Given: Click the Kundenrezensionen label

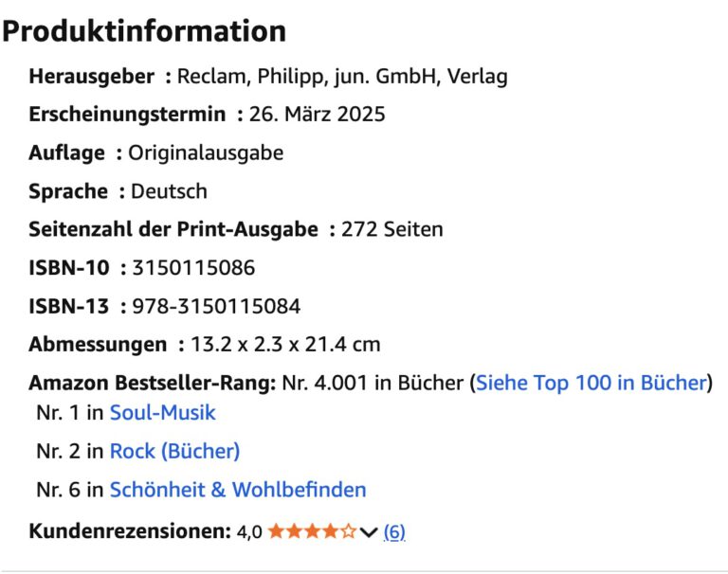Looking at the screenshot, I should click(x=130, y=532).
